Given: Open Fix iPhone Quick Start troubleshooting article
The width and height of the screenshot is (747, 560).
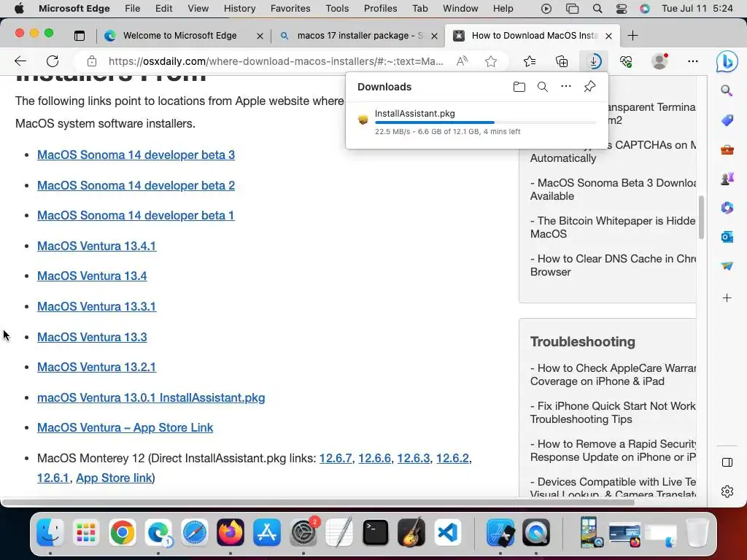Looking at the screenshot, I should pyautogui.click(x=613, y=413).
